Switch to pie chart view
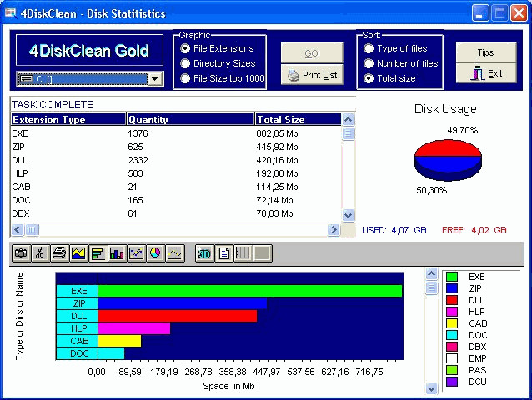This screenshot has height=400, width=532. click(155, 253)
